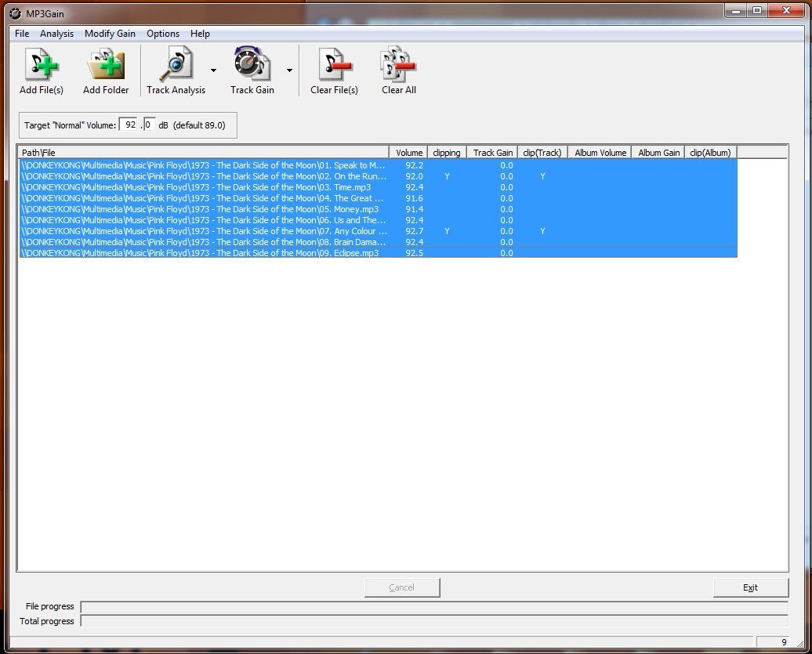Click the Total progress bar
This screenshot has width=812, height=654.
point(434,621)
